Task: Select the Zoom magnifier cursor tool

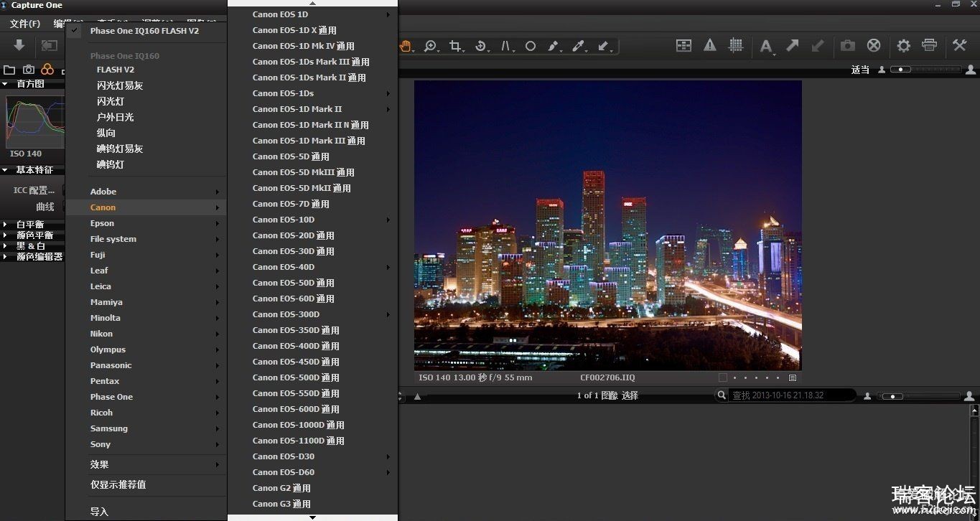Action: pos(430,46)
